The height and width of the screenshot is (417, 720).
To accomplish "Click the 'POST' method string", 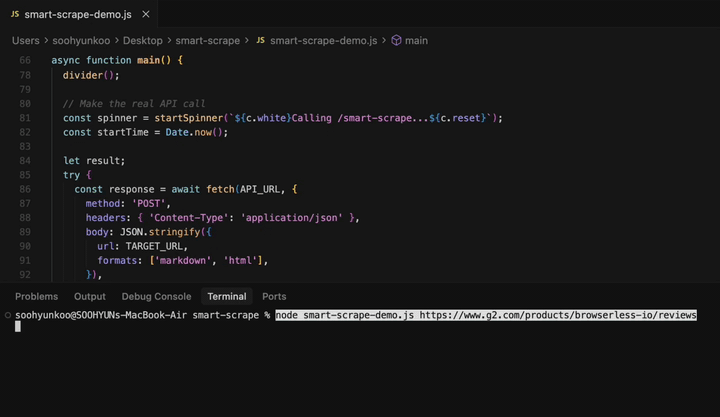I will 148,203.
